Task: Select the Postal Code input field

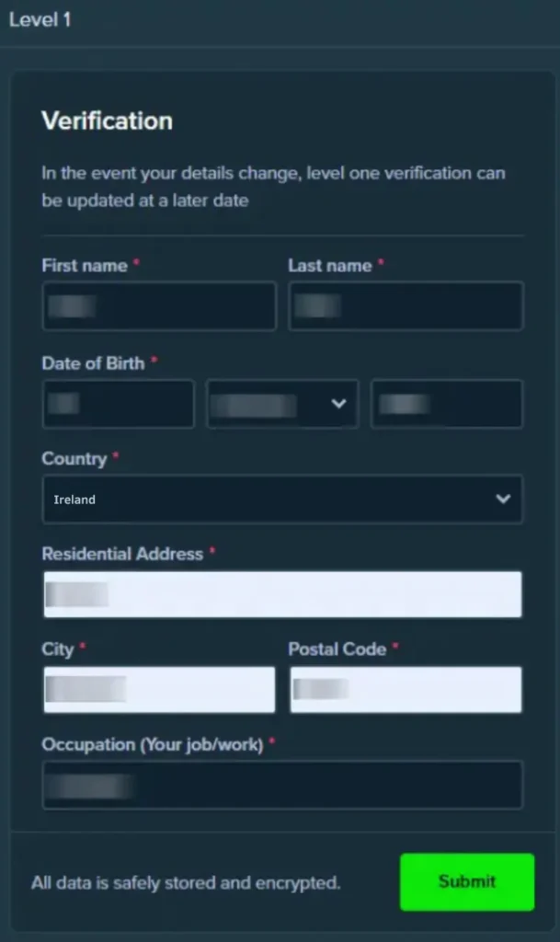Action: 406,690
